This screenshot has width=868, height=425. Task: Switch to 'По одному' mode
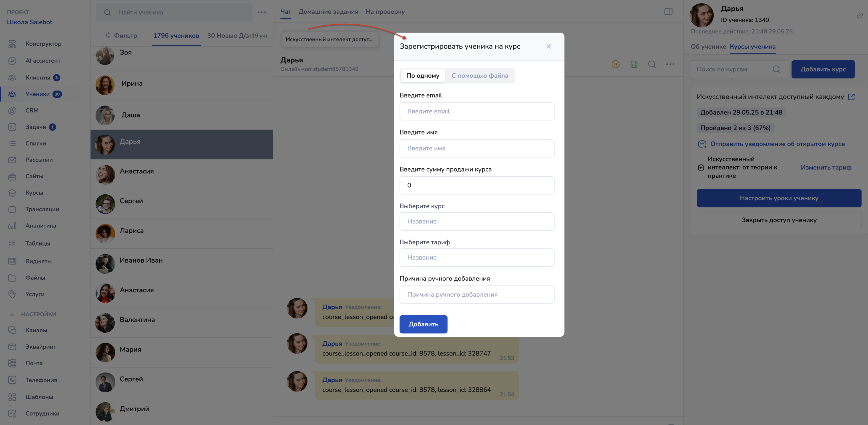pos(423,75)
